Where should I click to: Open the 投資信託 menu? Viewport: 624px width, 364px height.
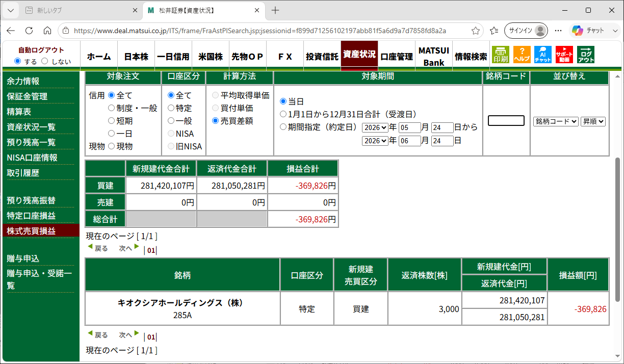pos(322,57)
